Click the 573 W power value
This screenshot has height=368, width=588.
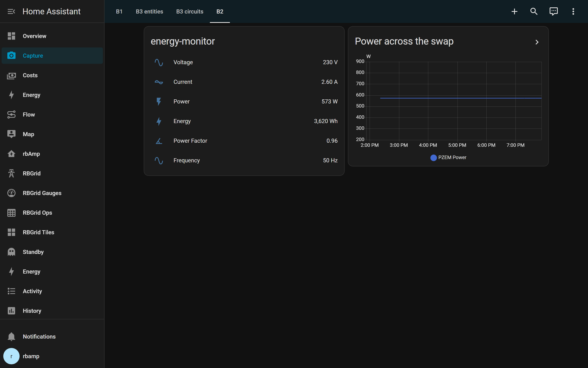pos(330,102)
